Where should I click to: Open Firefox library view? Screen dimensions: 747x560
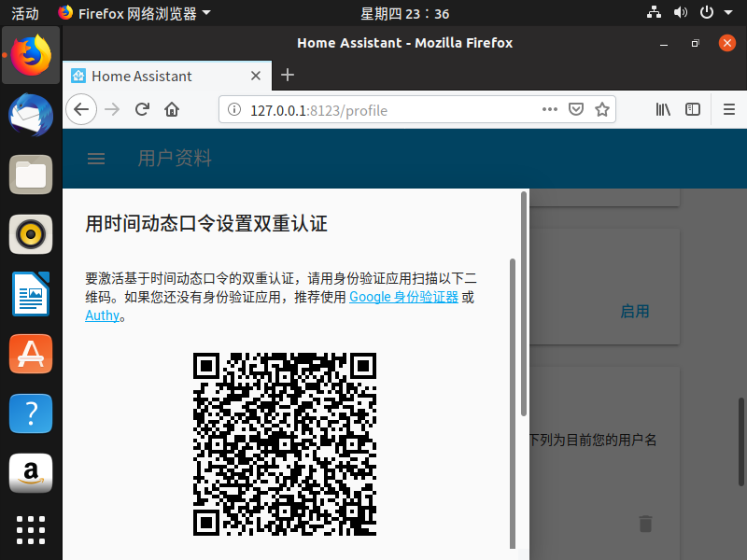pyautogui.click(x=663, y=109)
